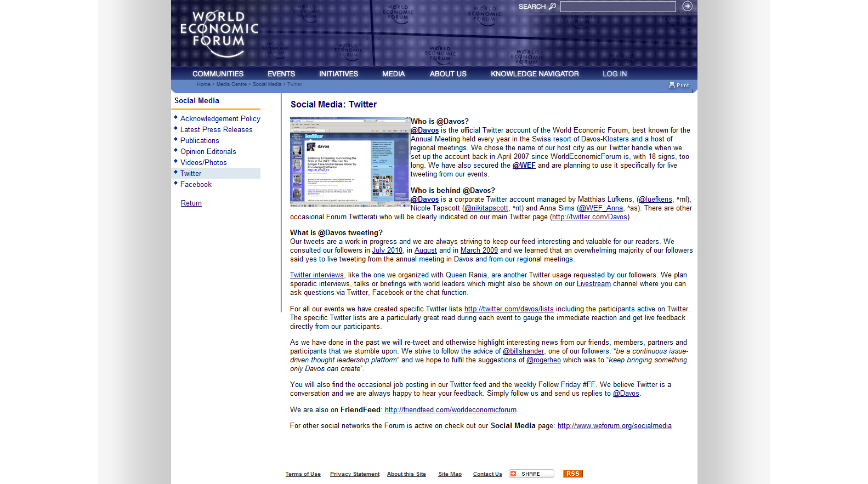Click Log In in navigation bar

615,74
